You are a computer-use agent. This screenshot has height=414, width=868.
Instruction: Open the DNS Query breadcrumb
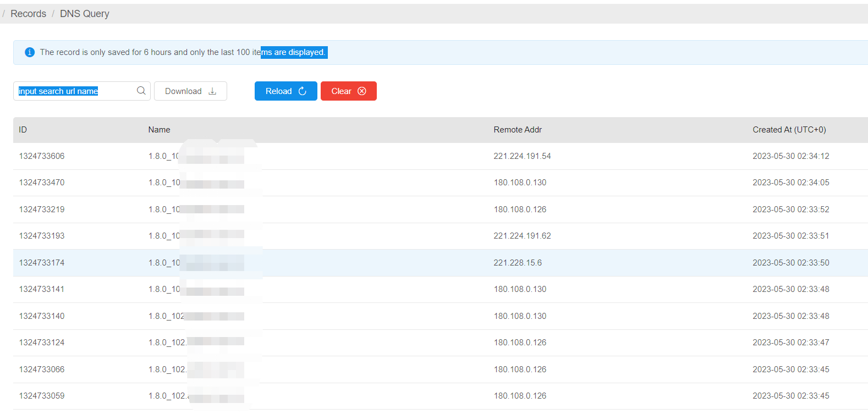(x=85, y=14)
